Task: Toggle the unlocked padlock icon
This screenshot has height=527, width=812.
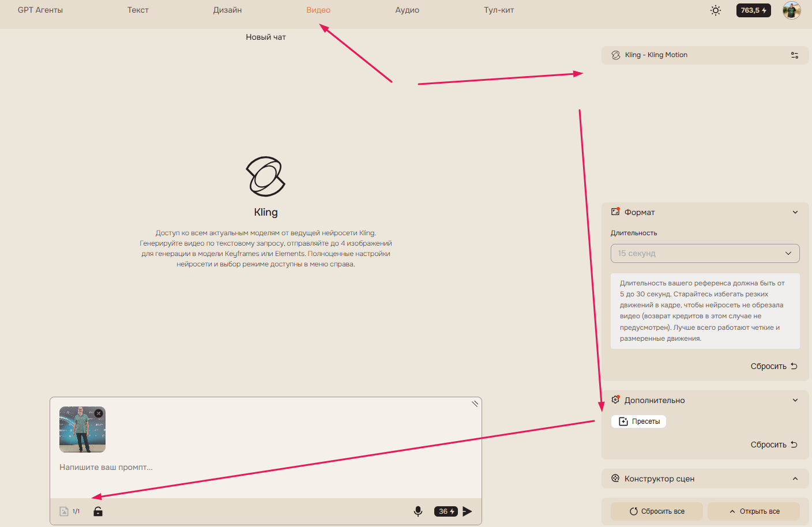Action: pos(98,511)
